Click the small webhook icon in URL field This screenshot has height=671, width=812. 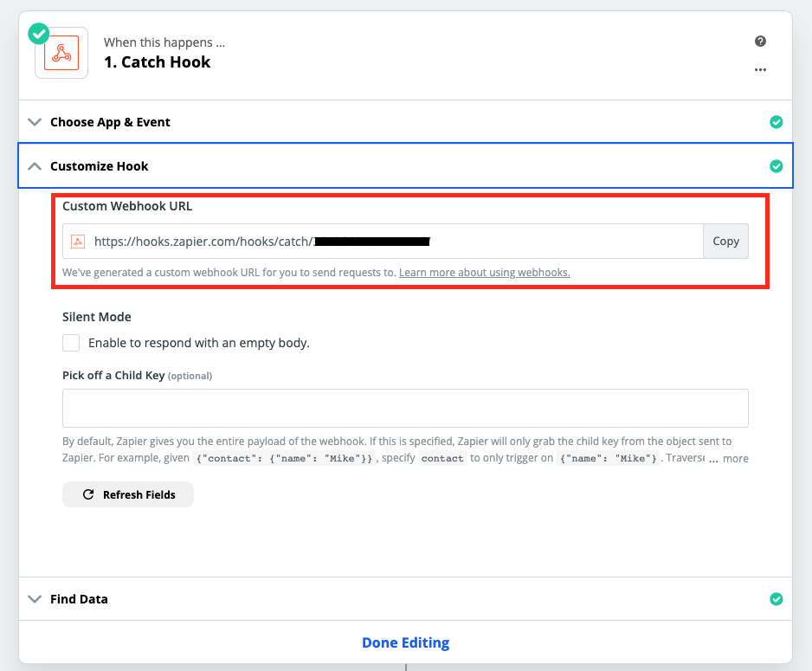[x=78, y=242]
